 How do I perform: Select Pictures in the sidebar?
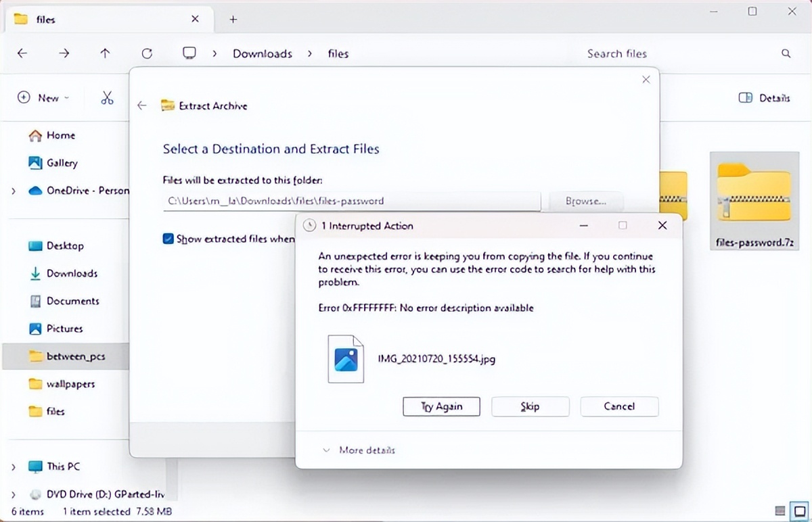click(x=56, y=329)
